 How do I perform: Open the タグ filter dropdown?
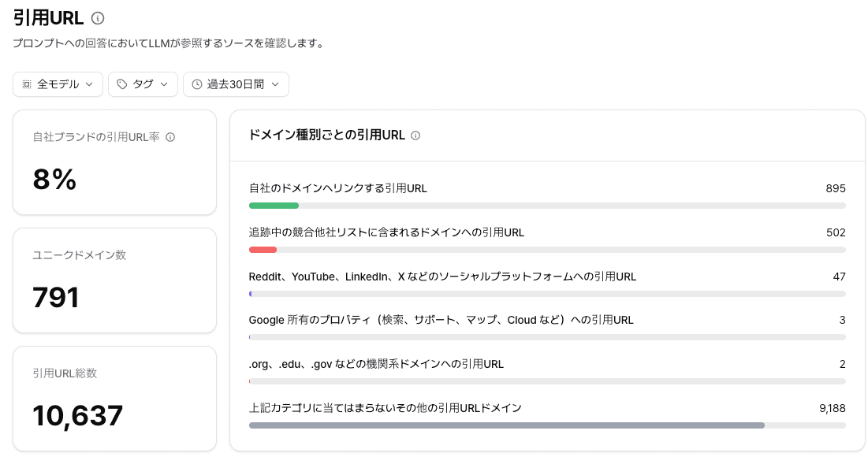tap(143, 84)
